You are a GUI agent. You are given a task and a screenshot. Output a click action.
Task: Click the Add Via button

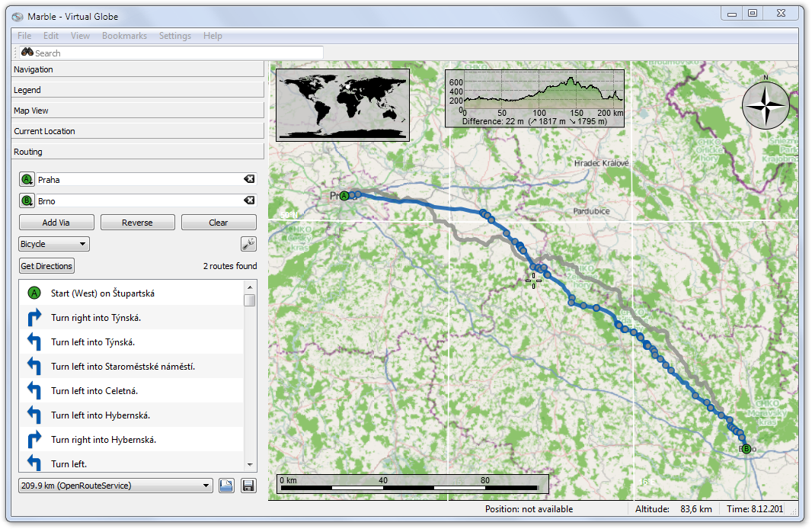[56, 223]
